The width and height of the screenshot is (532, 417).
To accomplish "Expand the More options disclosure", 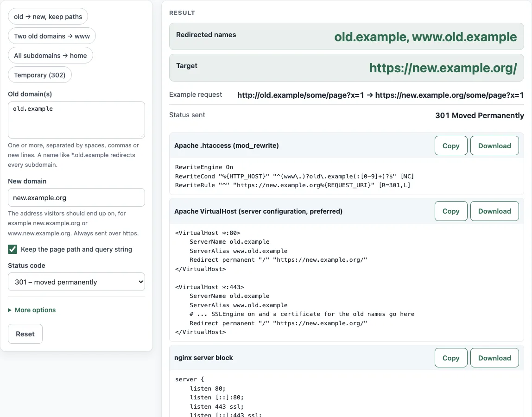I will coord(32,310).
